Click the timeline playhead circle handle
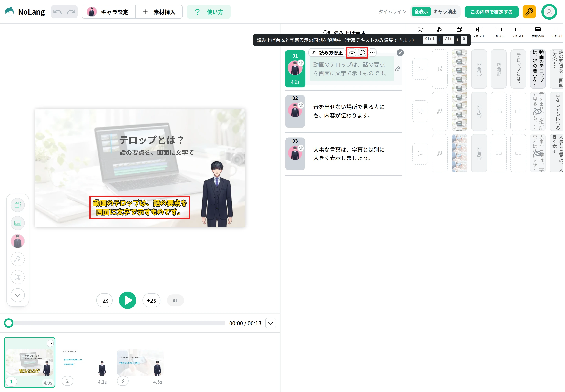565x392 pixels. click(x=9, y=323)
